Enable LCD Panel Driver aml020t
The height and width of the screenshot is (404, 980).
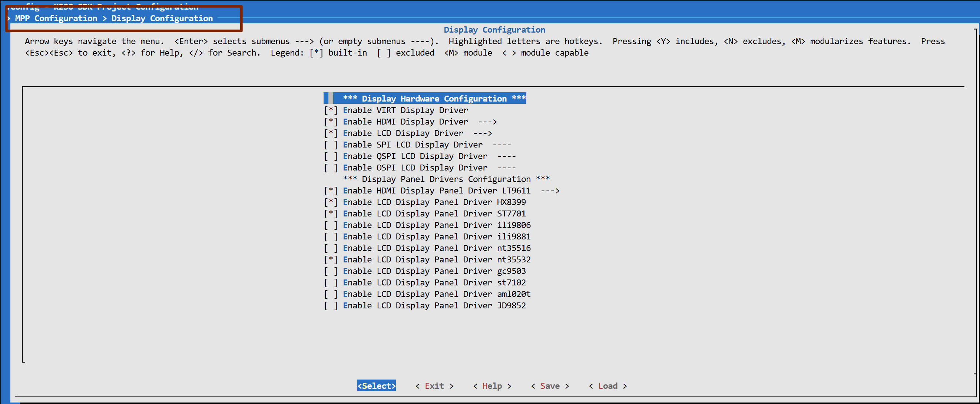[331, 294]
